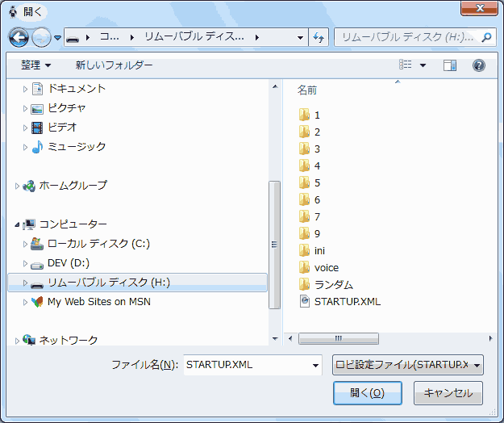
Task: Expand the ミュージック tree node
Action: pyautogui.click(x=25, y=148)
